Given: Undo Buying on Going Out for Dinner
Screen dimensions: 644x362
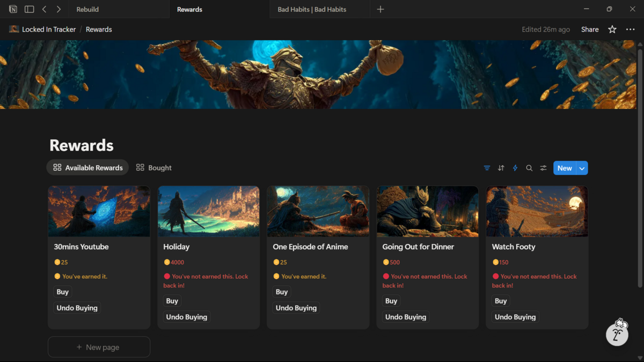Looking at the screenshot, I should pyautogui.click(x=406, y=317).
